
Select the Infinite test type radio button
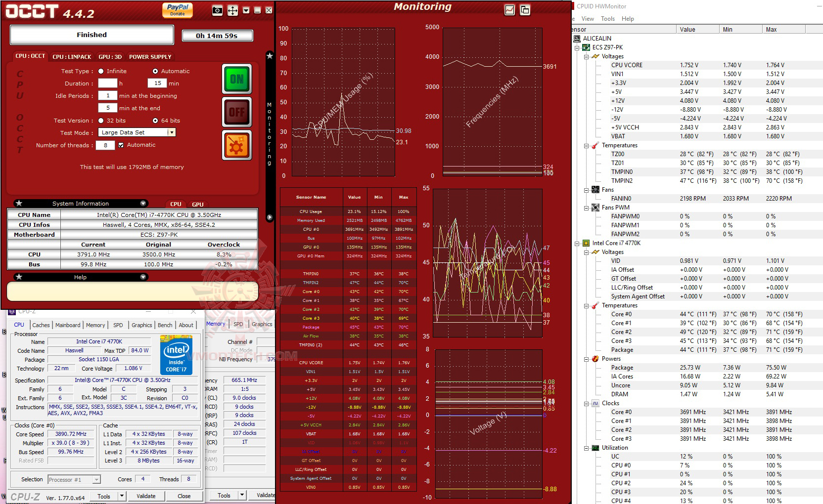point(101,71)
